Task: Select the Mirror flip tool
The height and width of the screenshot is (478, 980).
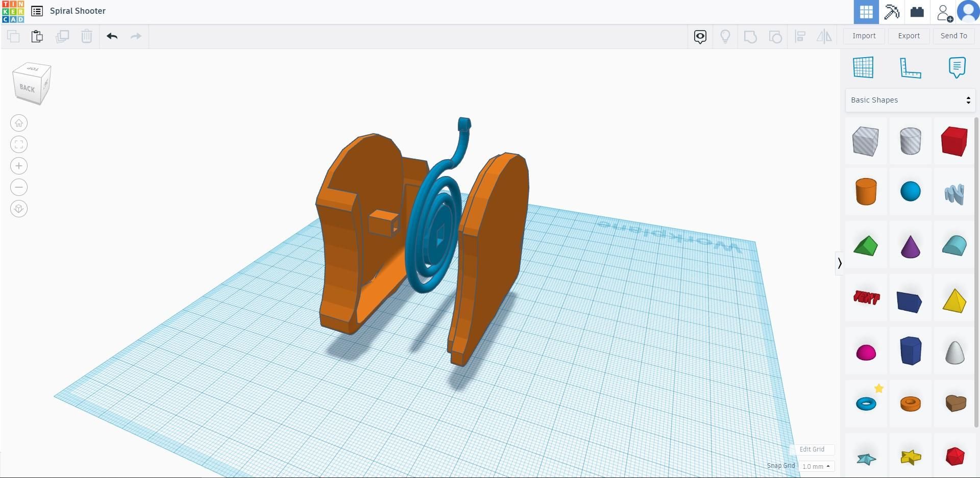Action: point(823,36)
